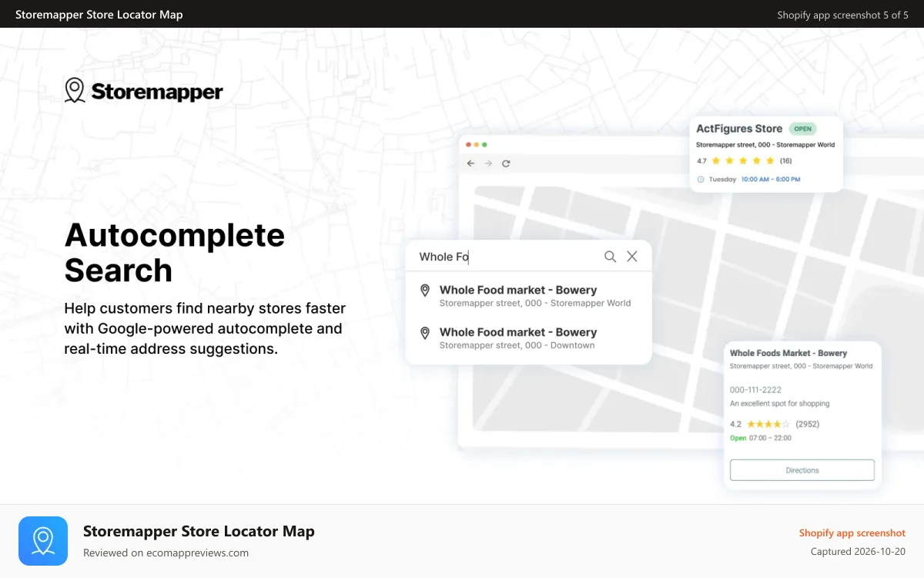Click 'Open 07:00 – 22:00' status text
This screenshot has width=924, height=578.
click(x=761, y=438)
